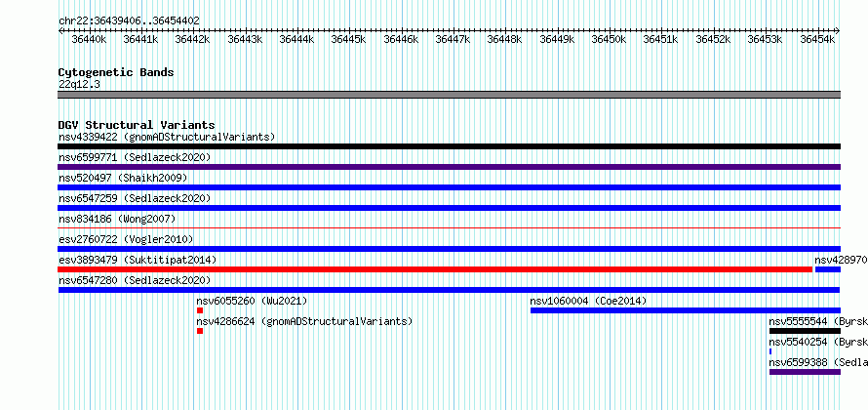Select the 36444k ruler position label
Viewport: 868px width, 410px height.
[296, 39]
